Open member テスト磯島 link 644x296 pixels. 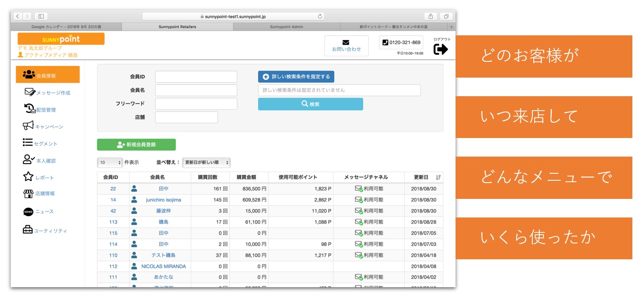(x=163, y=255)
